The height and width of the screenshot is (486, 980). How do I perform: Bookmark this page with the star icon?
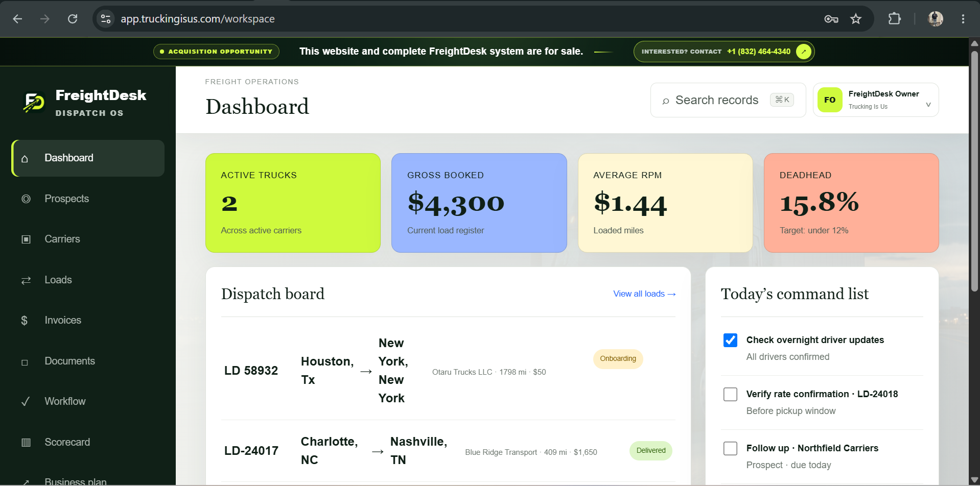(856, 19)
